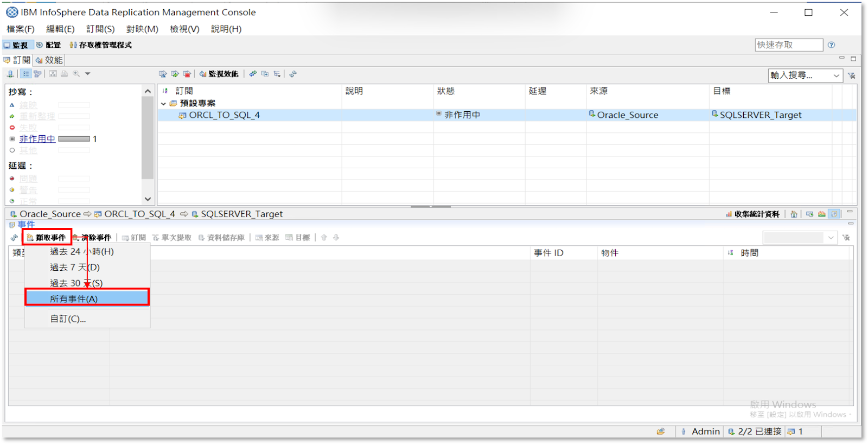Click the 2/2 已連接 status bar entry
This screenshot has height=444, width=868.
pyautogui.click(x=755, y=432)
